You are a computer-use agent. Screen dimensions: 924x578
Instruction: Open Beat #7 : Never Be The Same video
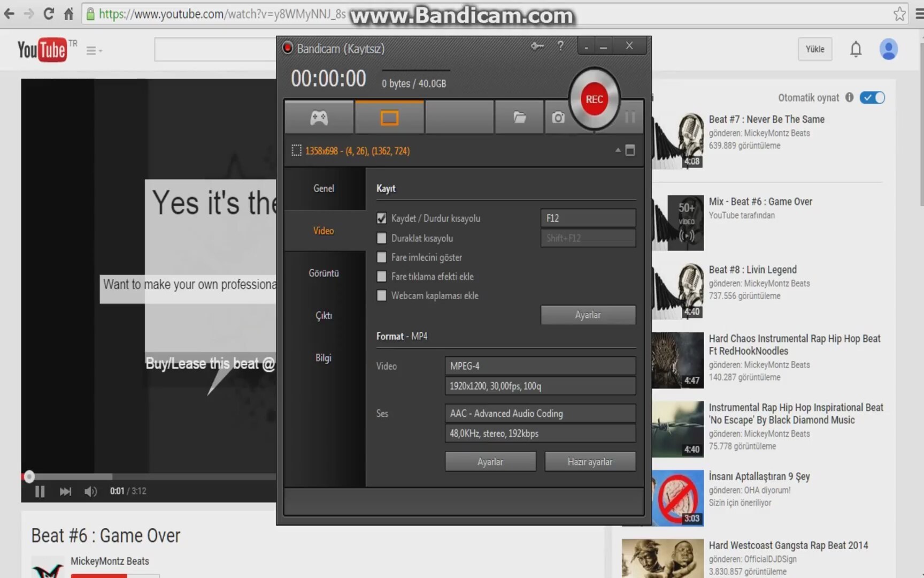coord(766,119)
